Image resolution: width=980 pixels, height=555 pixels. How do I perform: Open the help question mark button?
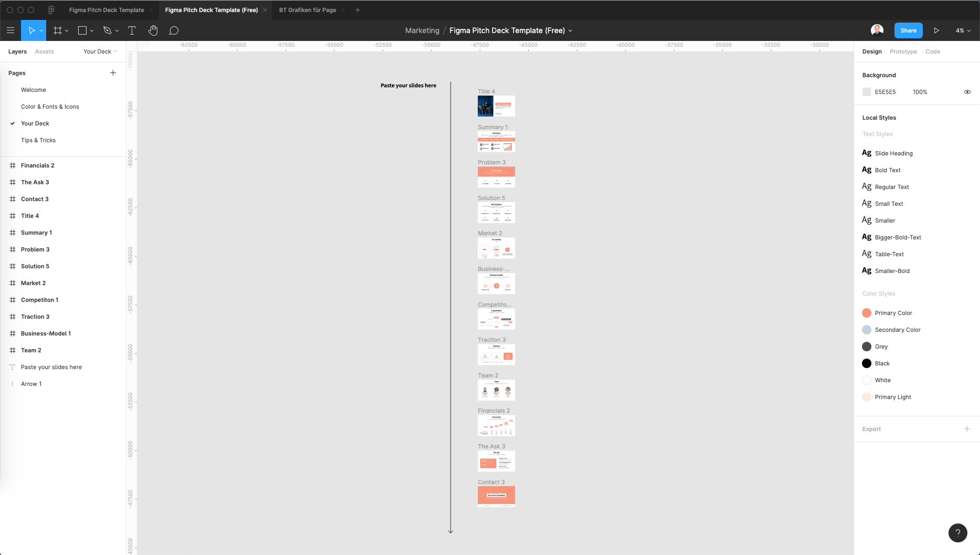[x=958, y=533]
